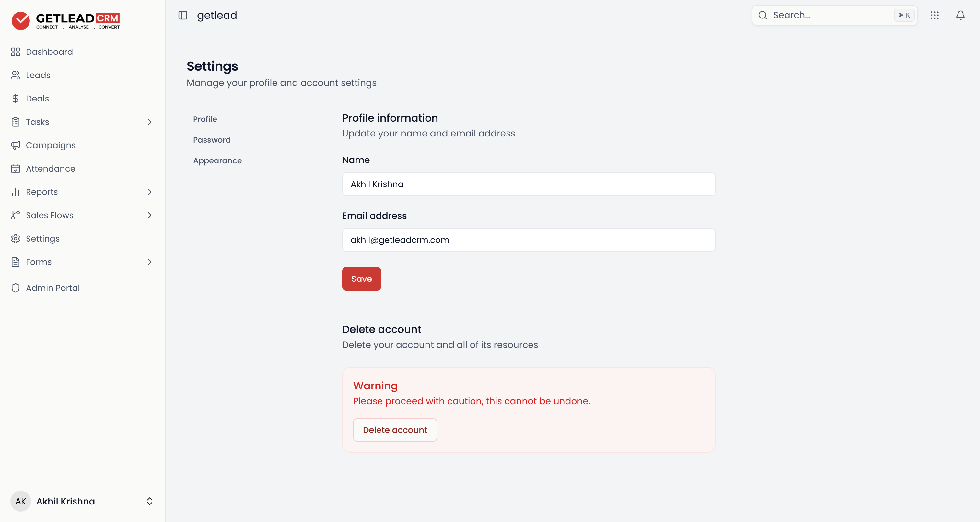The width and height of the screenshot is (980, 522).
Task: Switch to the Password settings tab
Action: 212,140
